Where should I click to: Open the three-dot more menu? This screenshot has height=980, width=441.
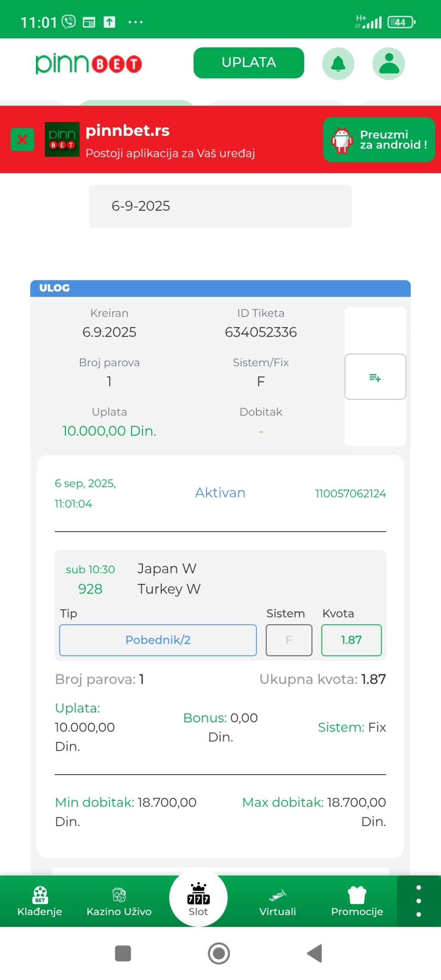pos(418,901)
